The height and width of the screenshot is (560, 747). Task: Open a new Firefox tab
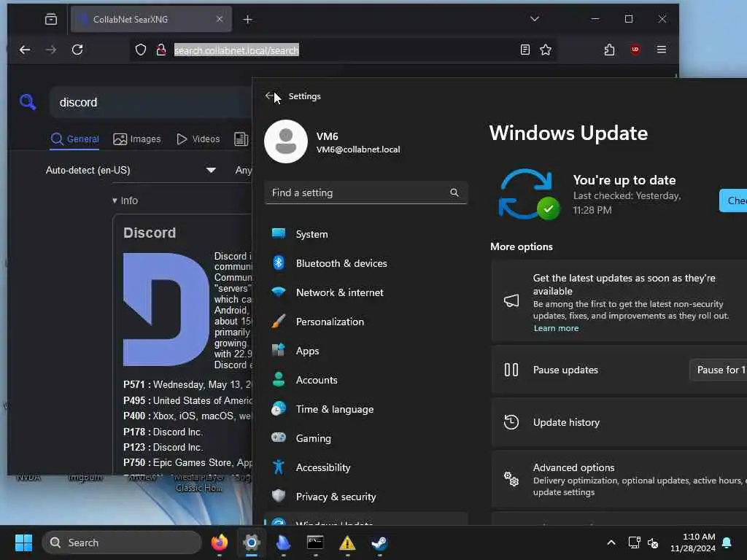(248, 20)
